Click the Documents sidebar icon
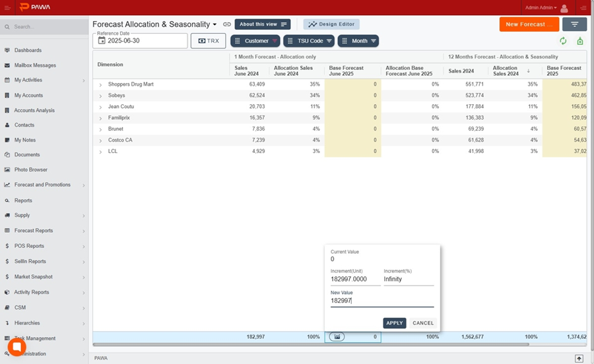The width and height of the screenshot is (594, 364). pyautogui.click(x=7, y=155)
